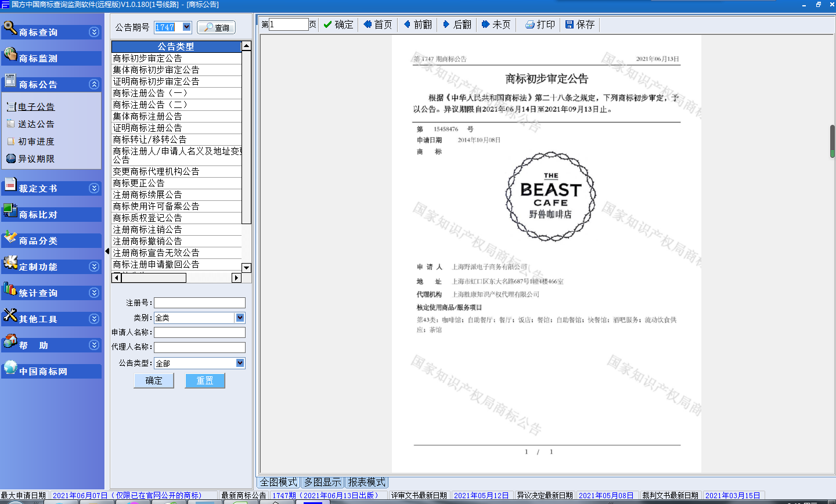Open the 公告期号 dropdown arrow
Screen dimensions: 836x504
pyautogui.click(x=186, y=27)
